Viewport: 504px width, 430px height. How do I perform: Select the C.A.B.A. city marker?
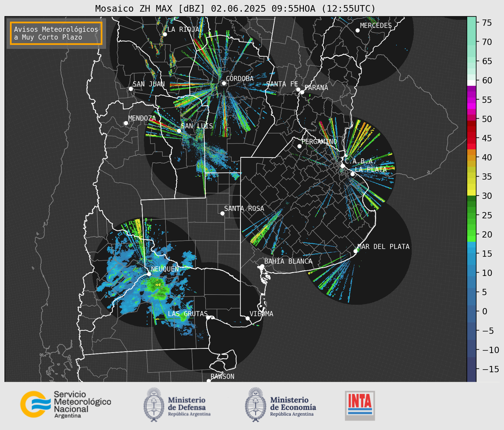tap(343, 166)
